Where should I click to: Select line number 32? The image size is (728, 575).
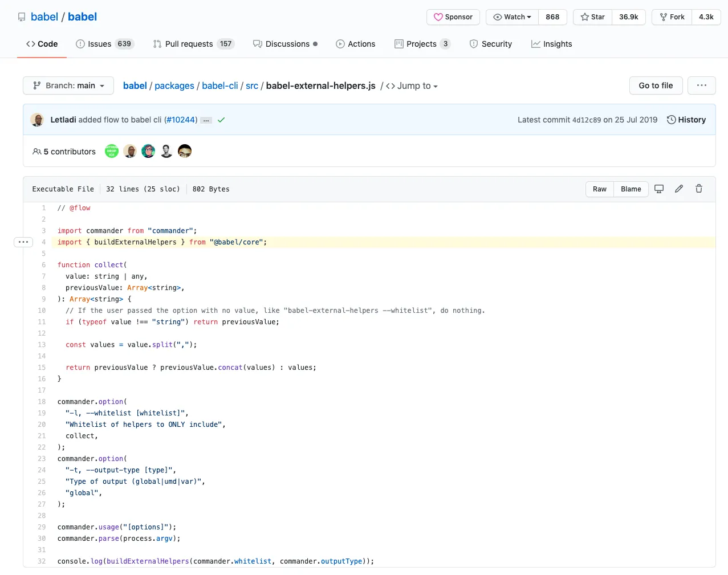point(42,561)
